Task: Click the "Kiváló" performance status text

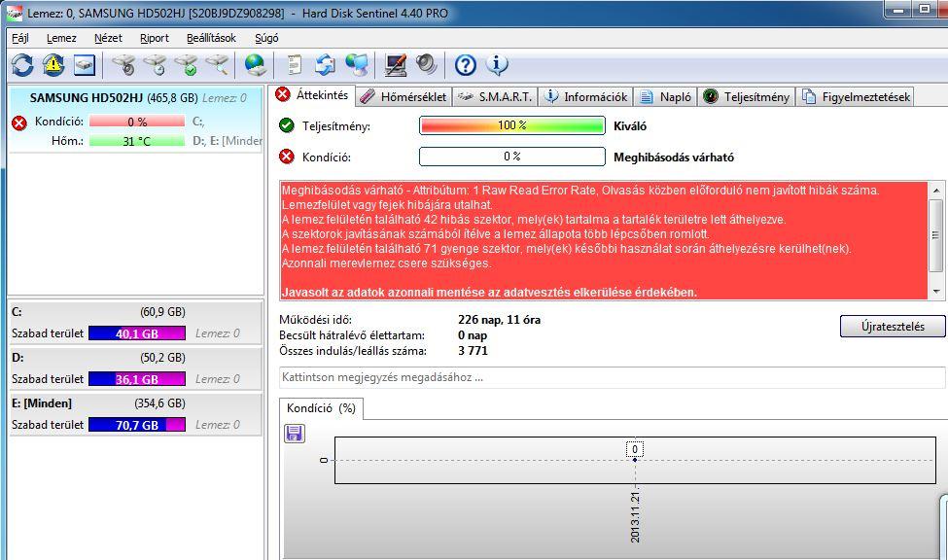Action: coord(630,126)
